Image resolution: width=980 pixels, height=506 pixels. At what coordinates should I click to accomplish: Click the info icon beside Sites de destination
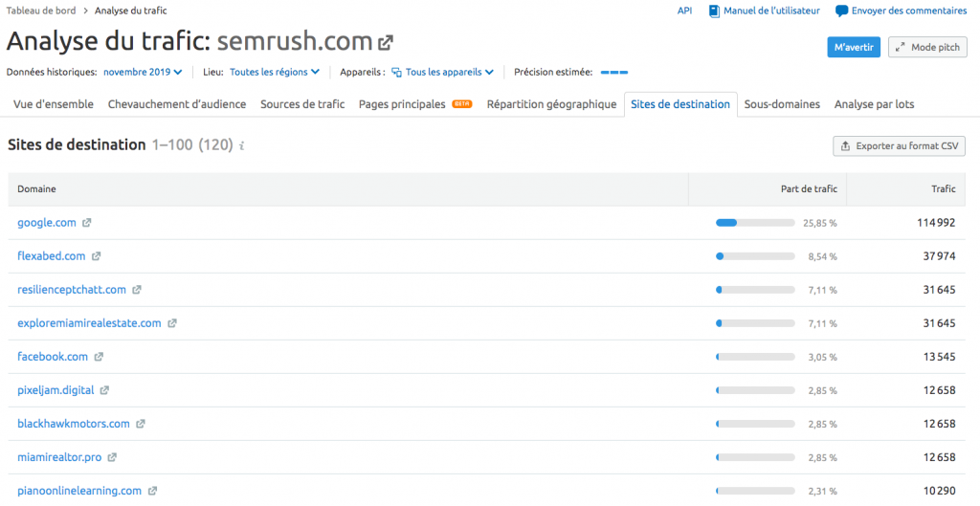click(242, 145)
